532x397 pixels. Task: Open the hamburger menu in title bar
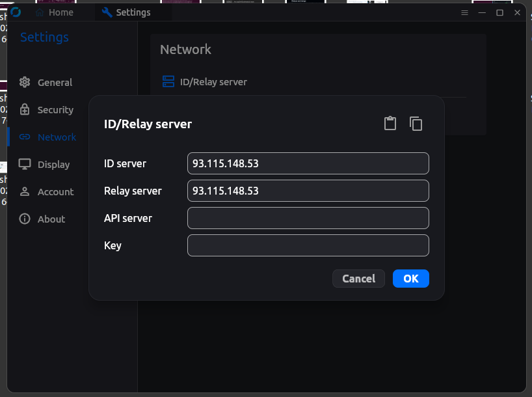pos(464,12)
